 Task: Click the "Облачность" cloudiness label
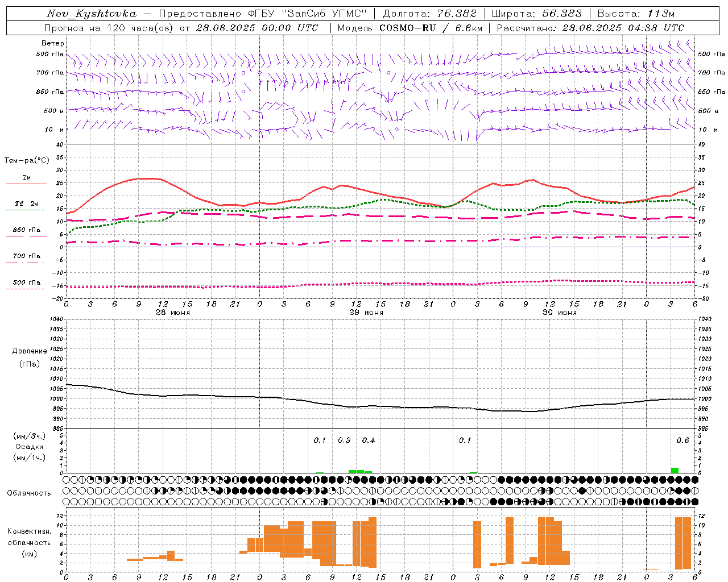29,493
